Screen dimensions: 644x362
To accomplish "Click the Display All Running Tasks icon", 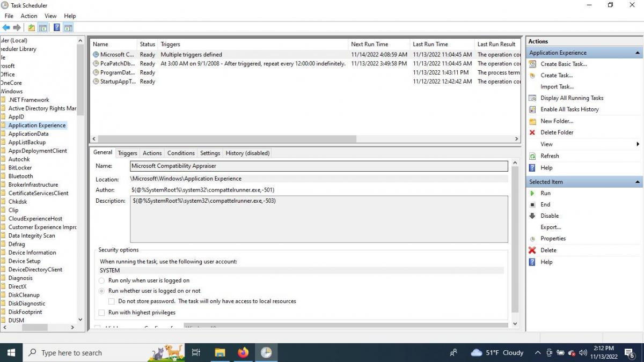I will pos(532,98).
